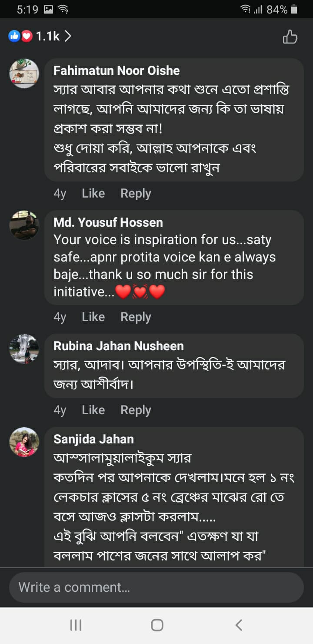Like Fahimatun Noor Oishe's comment
313x644 pixels.
(x=93, y=193)
